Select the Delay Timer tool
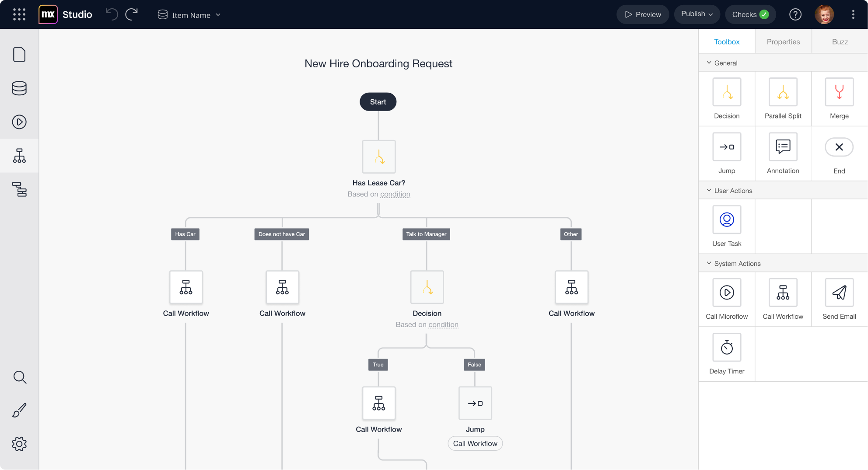 [727, 354]
